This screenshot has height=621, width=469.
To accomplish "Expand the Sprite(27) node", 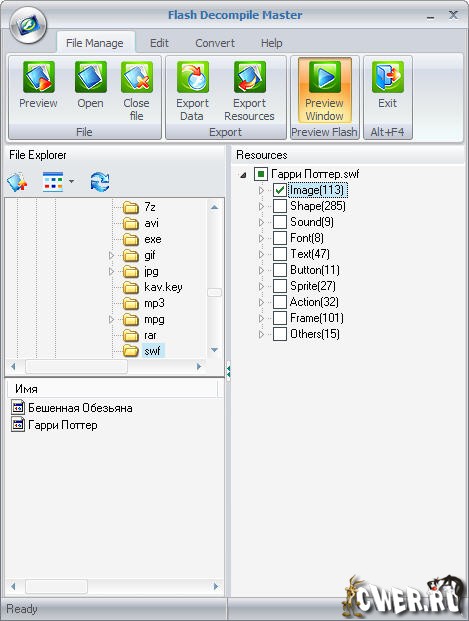I will click(x=261, y=286).
